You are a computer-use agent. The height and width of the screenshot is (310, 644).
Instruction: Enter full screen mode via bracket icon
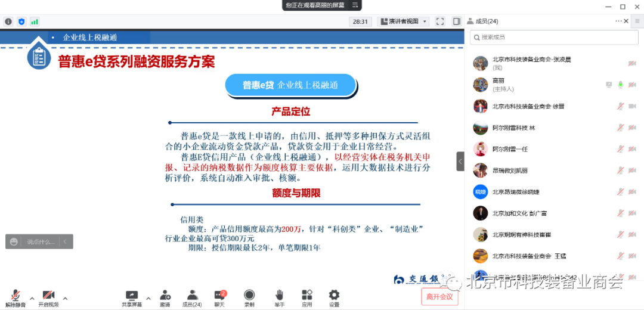point(440,21)
